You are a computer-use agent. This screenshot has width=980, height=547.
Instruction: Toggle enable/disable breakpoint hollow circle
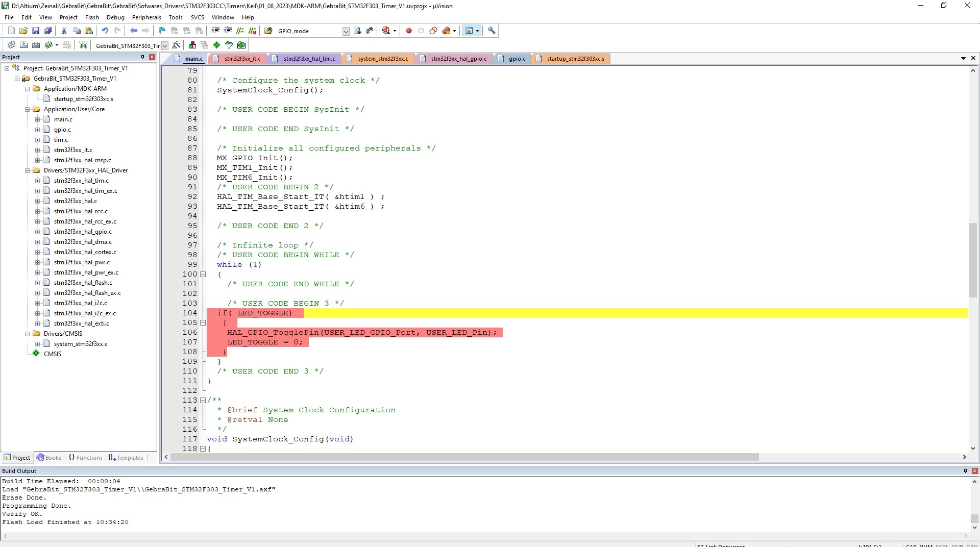(x=421, y=31)
